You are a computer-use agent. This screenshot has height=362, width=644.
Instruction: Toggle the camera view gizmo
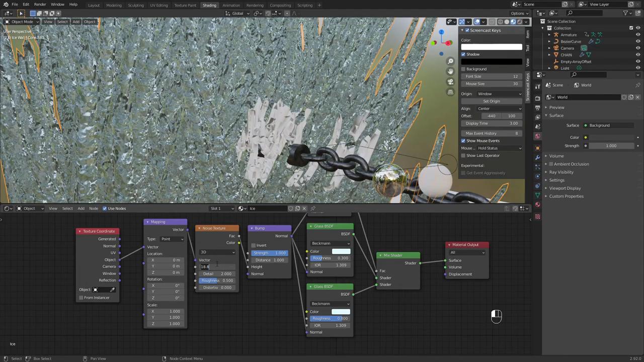coord(450,82)
